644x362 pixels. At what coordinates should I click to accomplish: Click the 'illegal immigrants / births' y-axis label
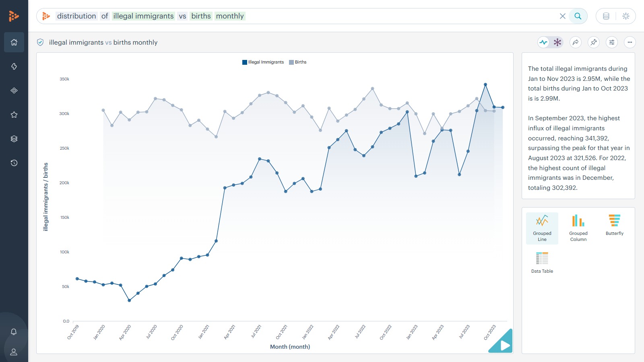pos(45,197)
